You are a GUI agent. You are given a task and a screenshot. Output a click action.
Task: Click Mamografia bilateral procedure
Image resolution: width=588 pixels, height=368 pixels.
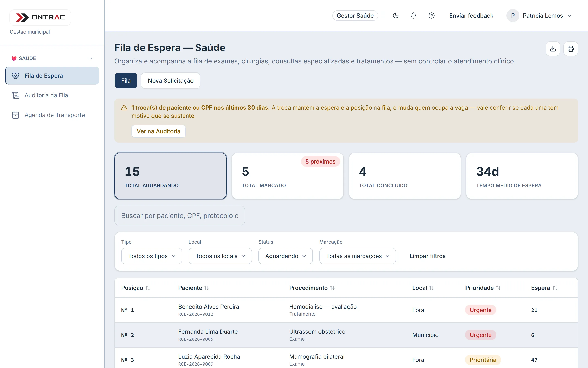click(x=317, y=357)
